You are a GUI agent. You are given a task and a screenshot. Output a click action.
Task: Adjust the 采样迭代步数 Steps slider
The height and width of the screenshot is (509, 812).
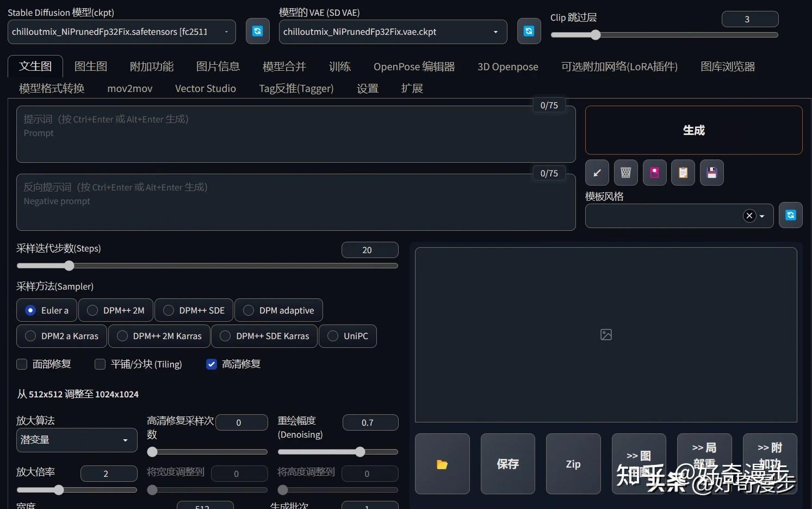pos(207,266)
